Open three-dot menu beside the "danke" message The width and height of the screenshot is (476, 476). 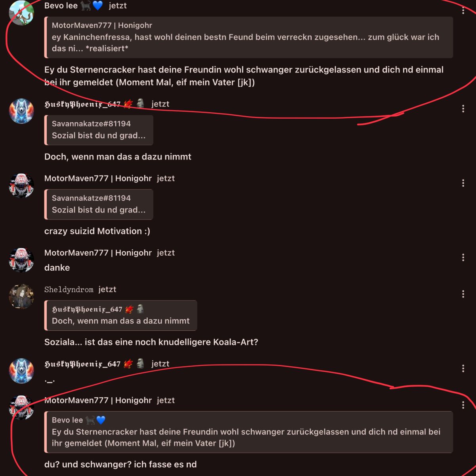tap(463, 257)
